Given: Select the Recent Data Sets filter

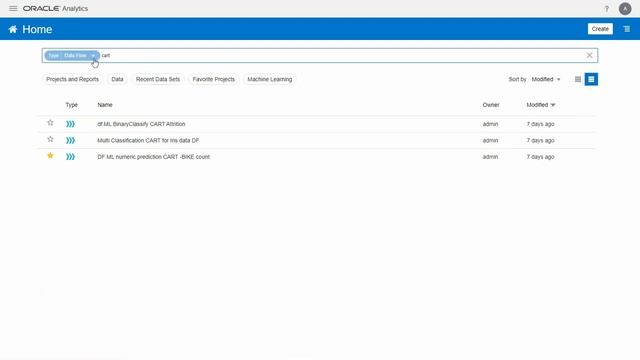Looking at the screenshot, I should pyautogui.click(x=158, y=79).
